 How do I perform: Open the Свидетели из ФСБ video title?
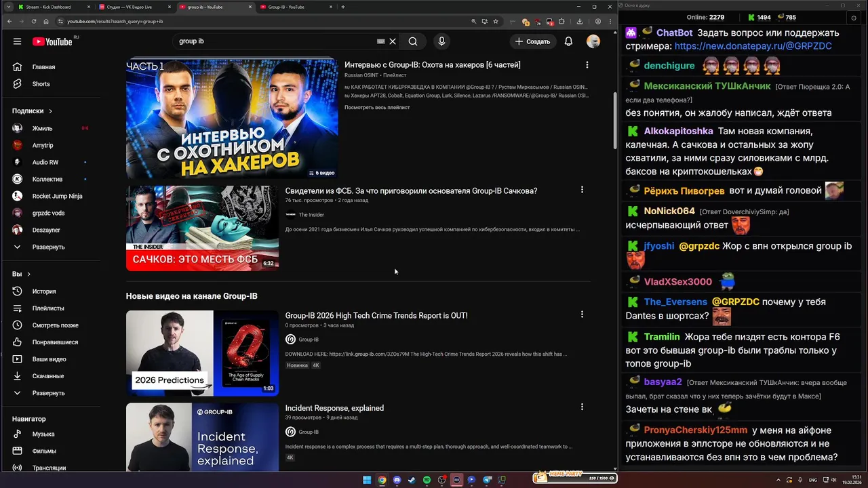click(411, 191)
